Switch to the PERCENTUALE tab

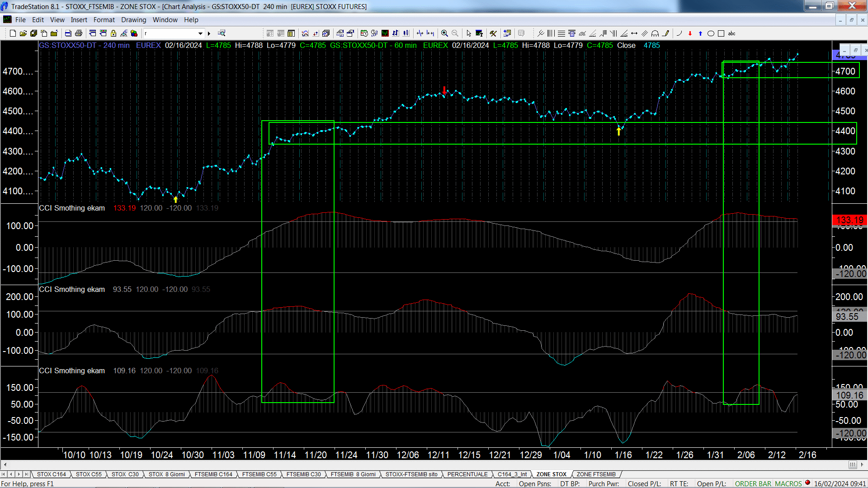pyautogui.click(x=467, y=474)
